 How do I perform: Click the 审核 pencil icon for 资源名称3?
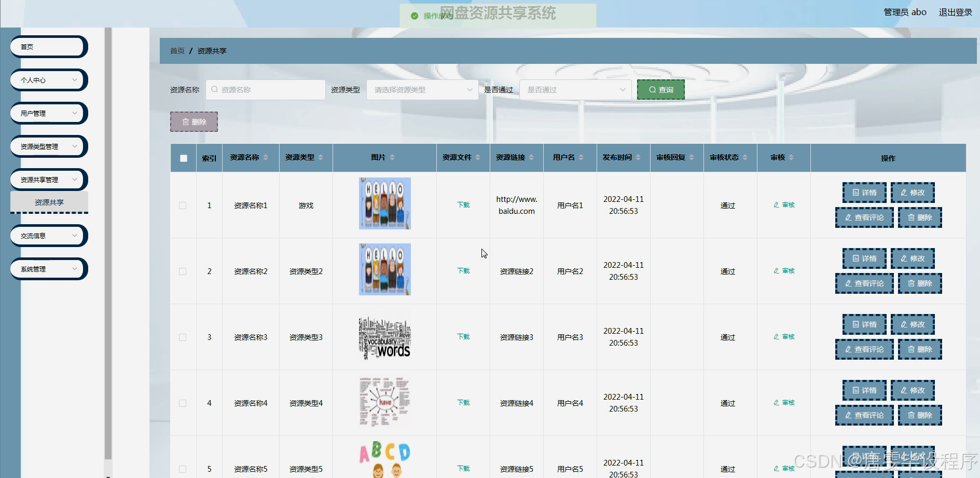pos(776,337)
